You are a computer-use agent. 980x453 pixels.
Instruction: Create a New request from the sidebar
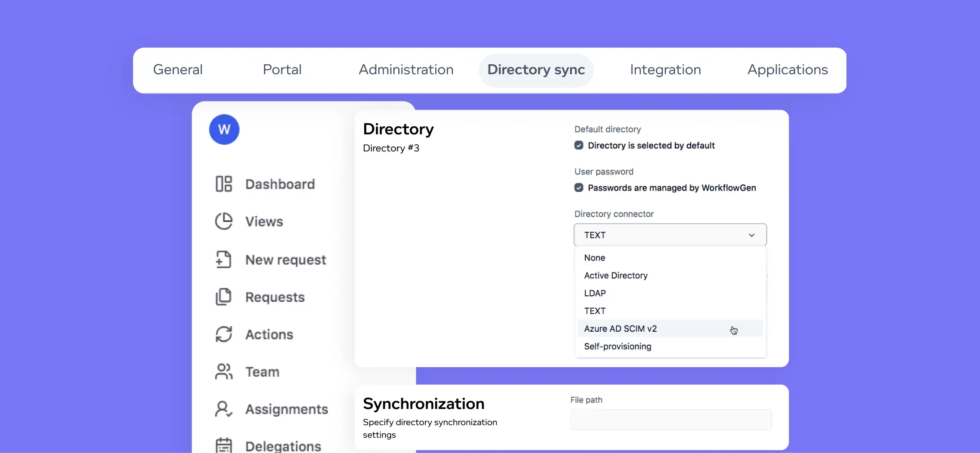pos(285,259)
